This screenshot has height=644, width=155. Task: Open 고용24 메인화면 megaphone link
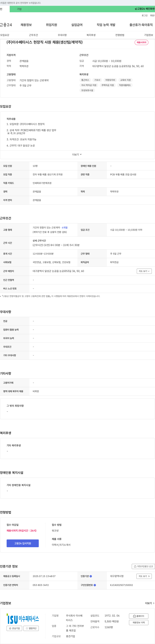point(145,9)
